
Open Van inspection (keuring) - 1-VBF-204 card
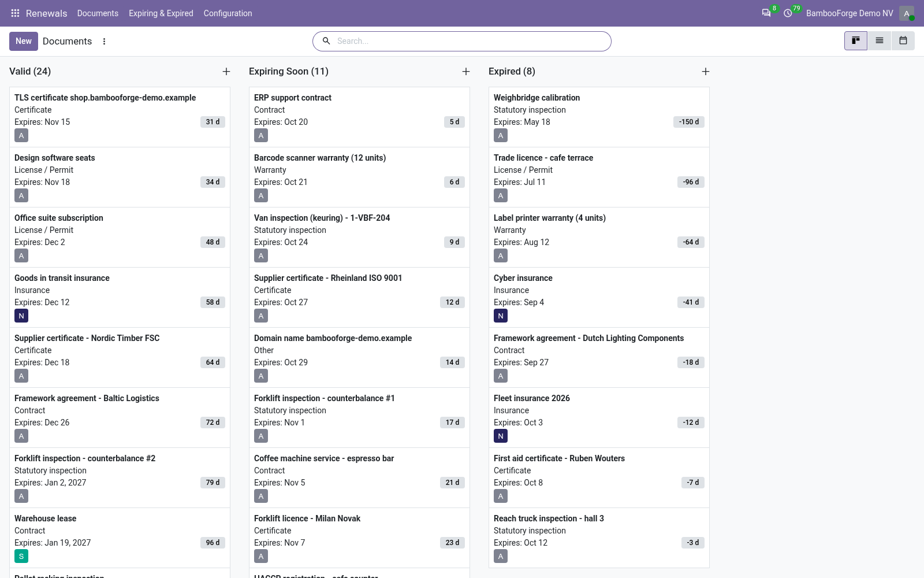359,237
